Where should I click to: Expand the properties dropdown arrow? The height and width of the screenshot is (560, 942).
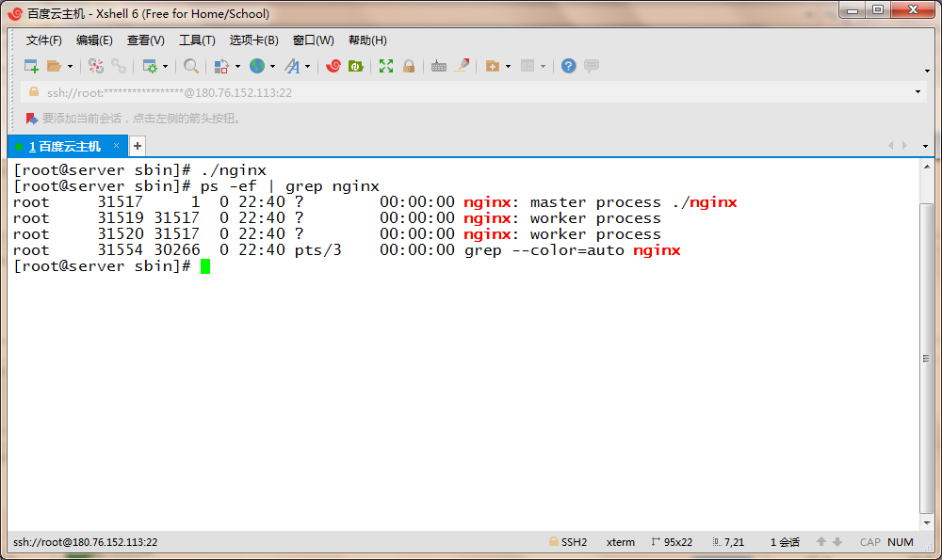[x=165, y=66]
